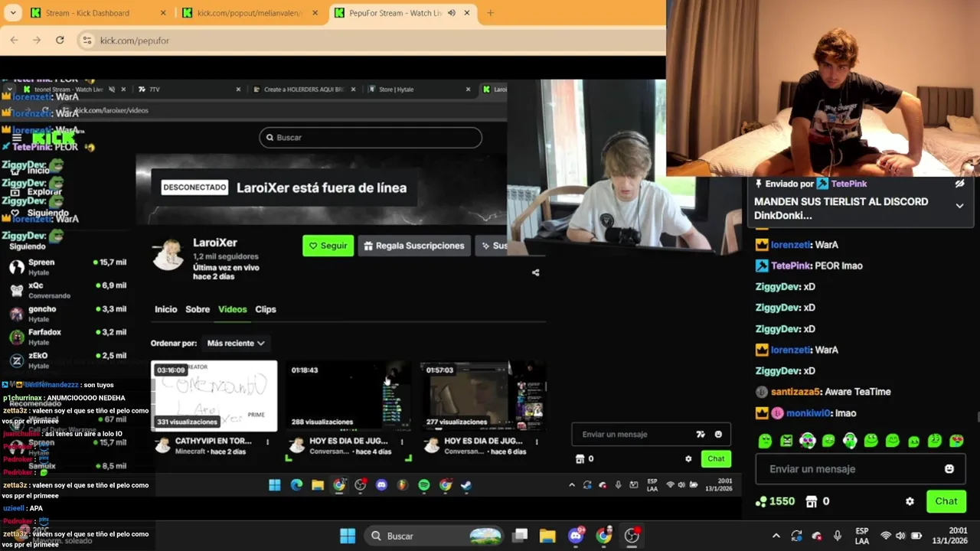
Task: Click the green Chat button in right panel
Action: [946, 501]
